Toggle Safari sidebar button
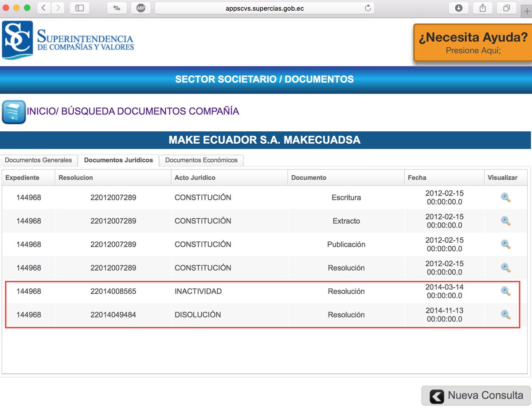The height and width of the screenshot is (413, 532). click(x=79, y=8)
